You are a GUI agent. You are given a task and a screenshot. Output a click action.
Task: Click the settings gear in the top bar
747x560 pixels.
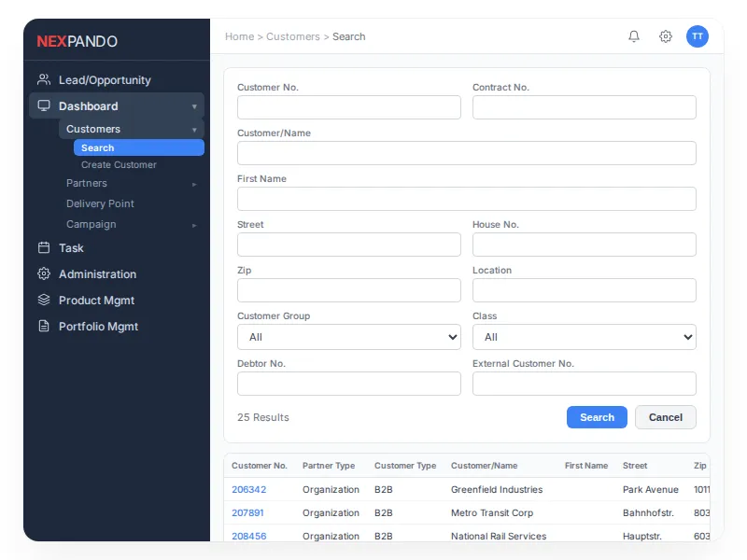(x=665, y=36)
